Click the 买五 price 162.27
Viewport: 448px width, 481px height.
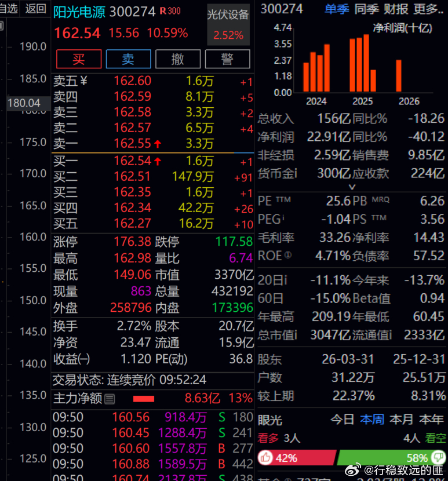point(133,224)
